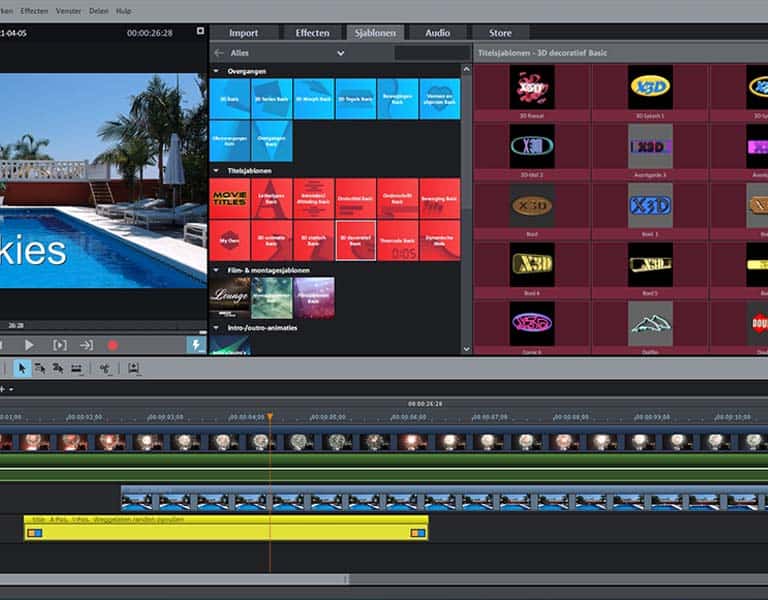This screenshot has width=768, height=600.
Task: Click the plus zoom icon above timeline
Action: 2,389
